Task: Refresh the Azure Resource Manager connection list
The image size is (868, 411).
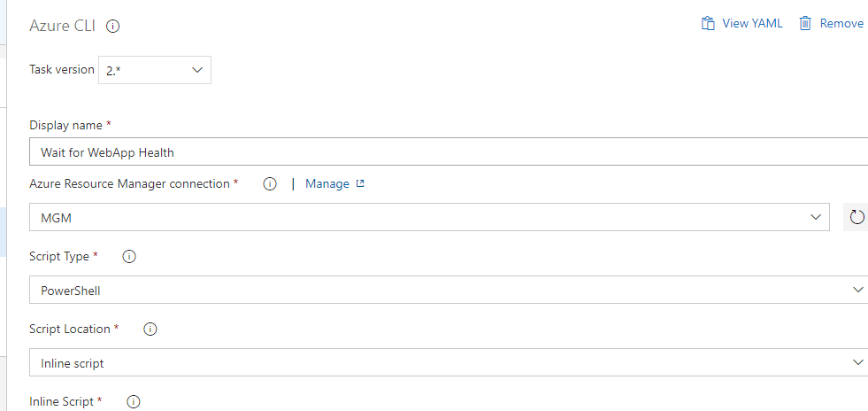Action: pyautogui.click(x=856, y=217)
